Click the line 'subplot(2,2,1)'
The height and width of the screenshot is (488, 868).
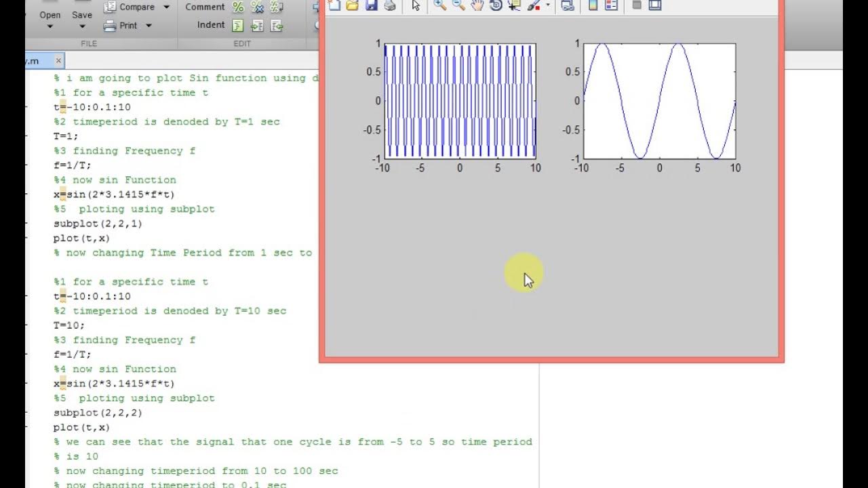point(98,224)
